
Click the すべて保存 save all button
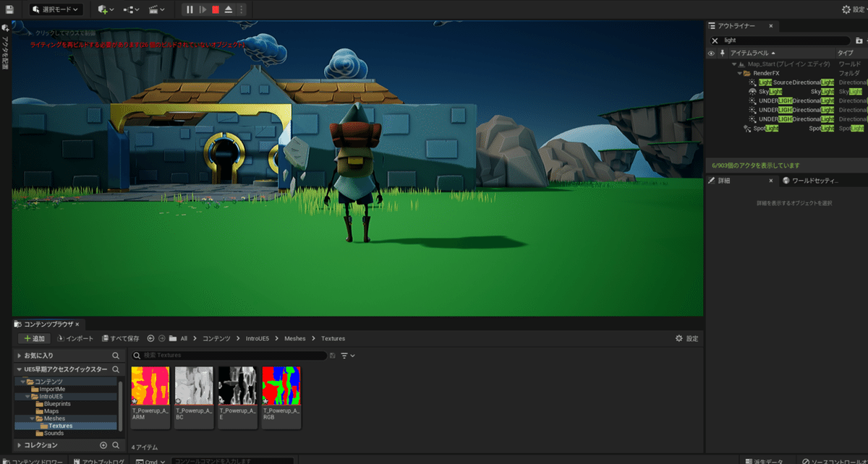coord(120,338)
